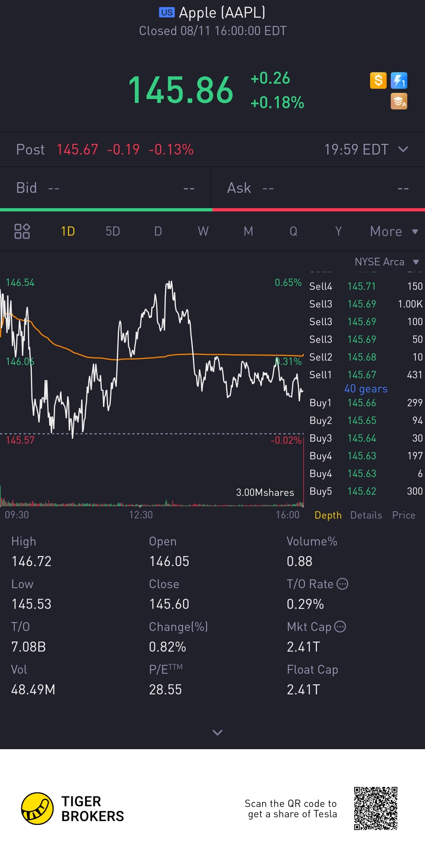The height and width of the screenshot is (868, 425).
Task: Tap the yellow dollar sign icon
Action: click(378, 80)
